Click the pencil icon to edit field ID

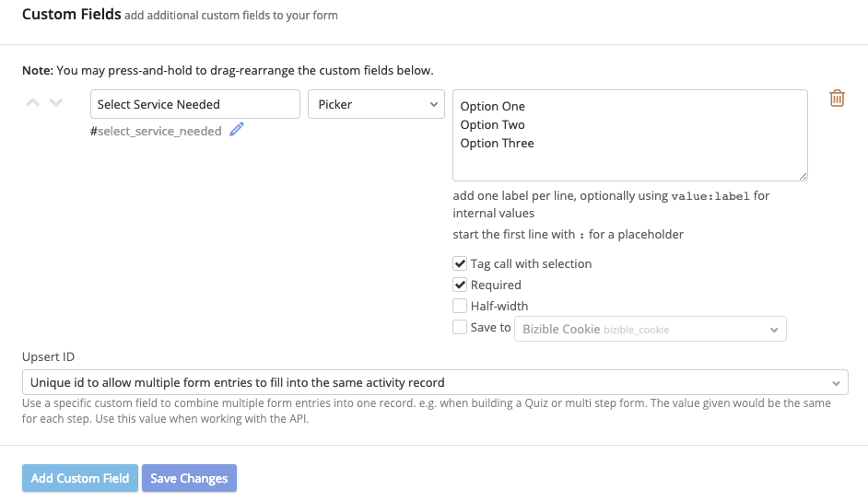pyautogui.click(x=237, y=130)
